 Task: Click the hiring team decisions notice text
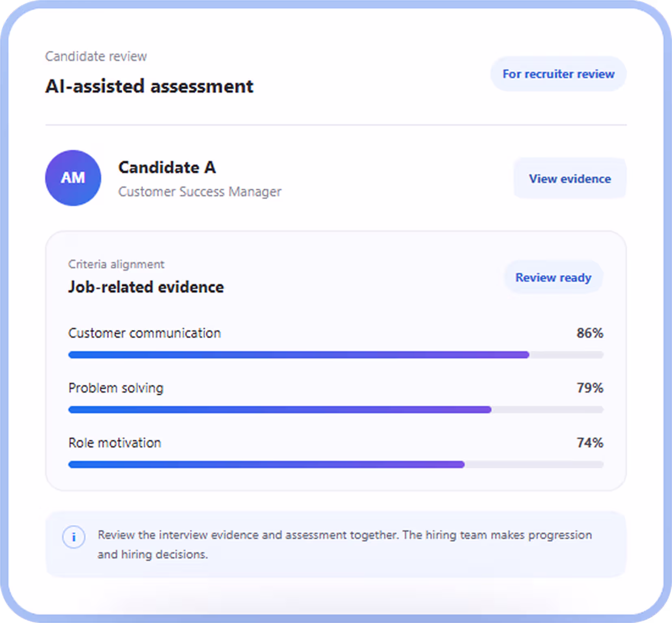pyautogui.click(x=345, y=545)
